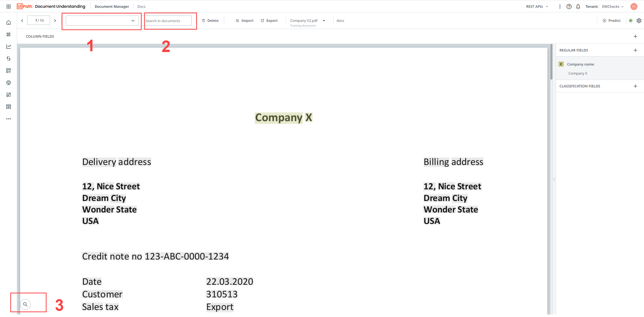Open settings gear in toolbar
644x317 pixels.
pyautogui.click(x=639, y=21)
